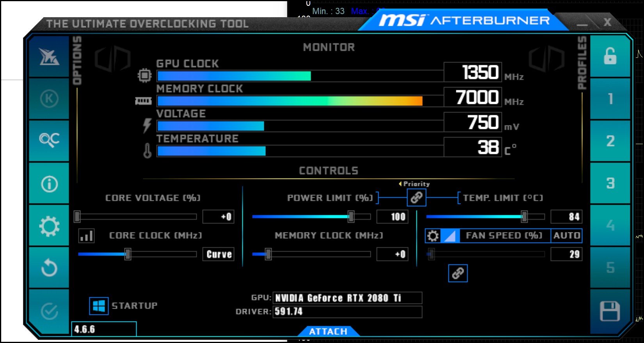Select profile slot 3
This screenshot has height=343, width=644.
(x=610, y=183)
